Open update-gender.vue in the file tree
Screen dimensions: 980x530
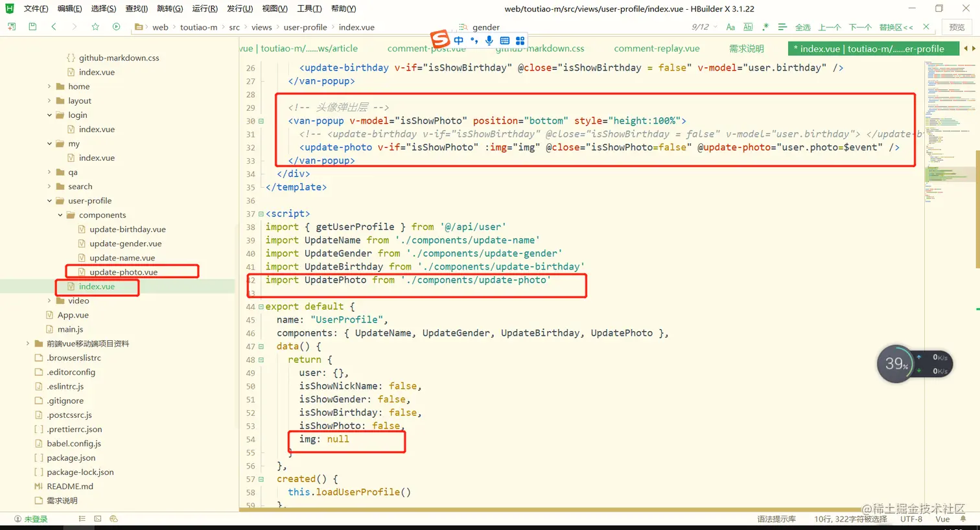126,244
